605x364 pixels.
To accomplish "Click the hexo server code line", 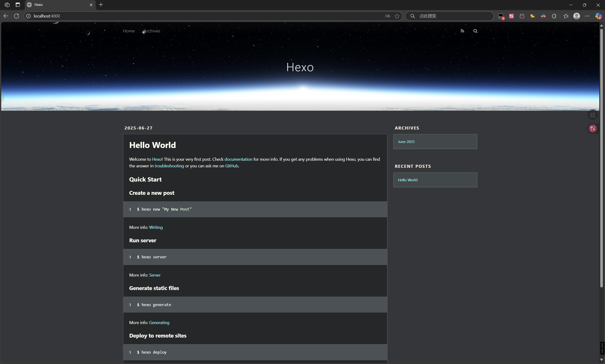I will (151, 257).
